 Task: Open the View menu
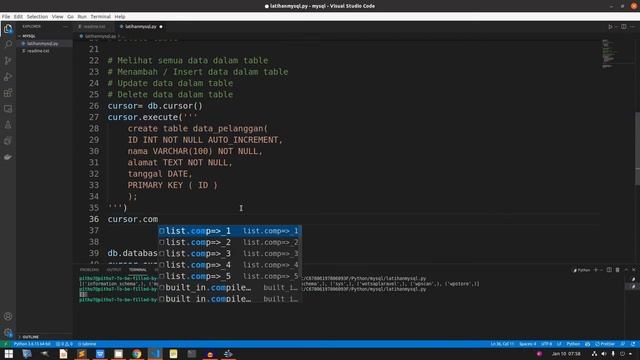(x=57, y=17)
